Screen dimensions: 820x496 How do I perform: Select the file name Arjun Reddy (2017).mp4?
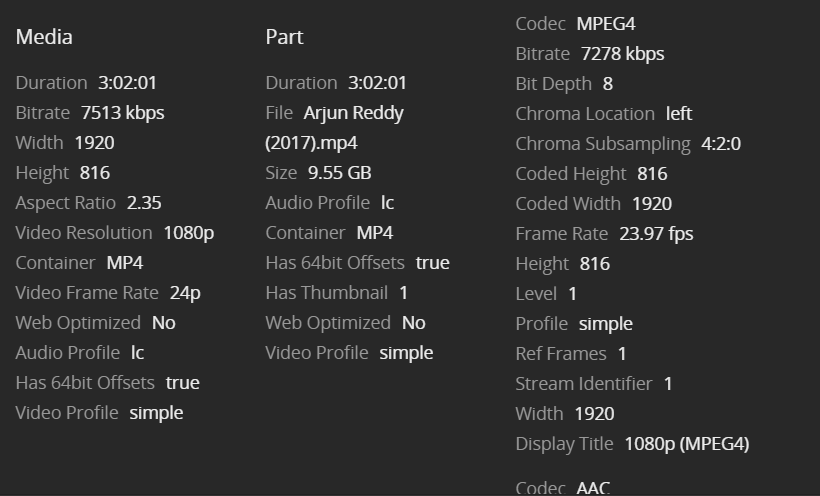click(x=335, y=128)
